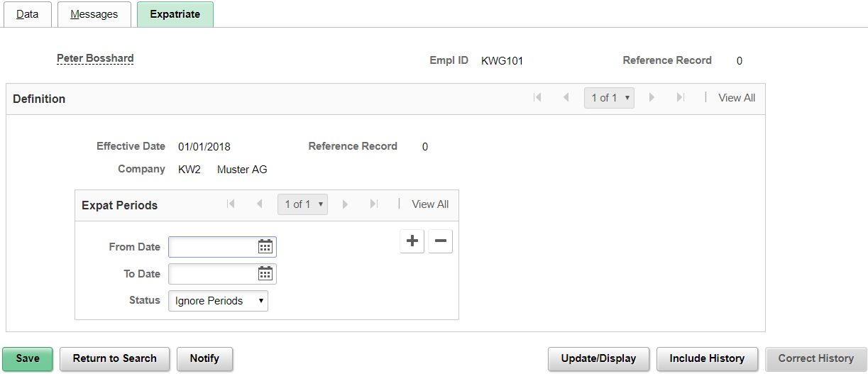Go to first row in Definition
The image size is (868, 374).
click(x=537, y=98)
